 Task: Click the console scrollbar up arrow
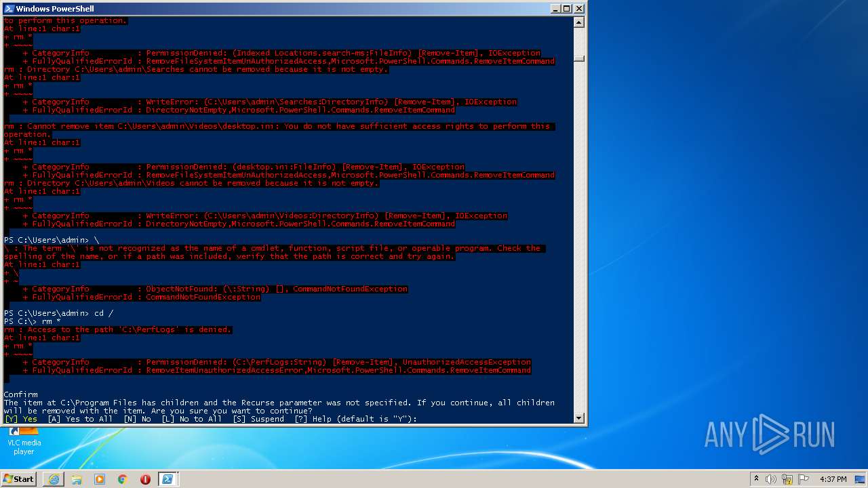[x=578, y=22]
